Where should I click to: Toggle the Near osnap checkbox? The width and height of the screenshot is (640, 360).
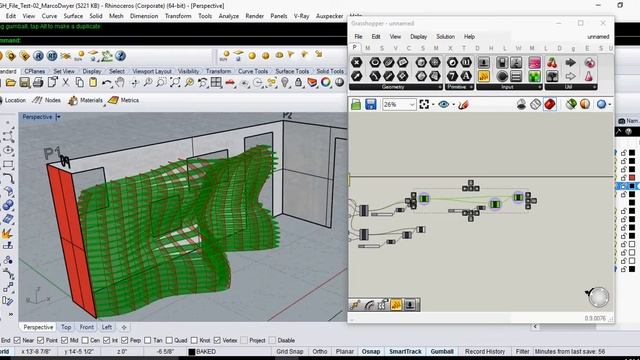(17, 340)
